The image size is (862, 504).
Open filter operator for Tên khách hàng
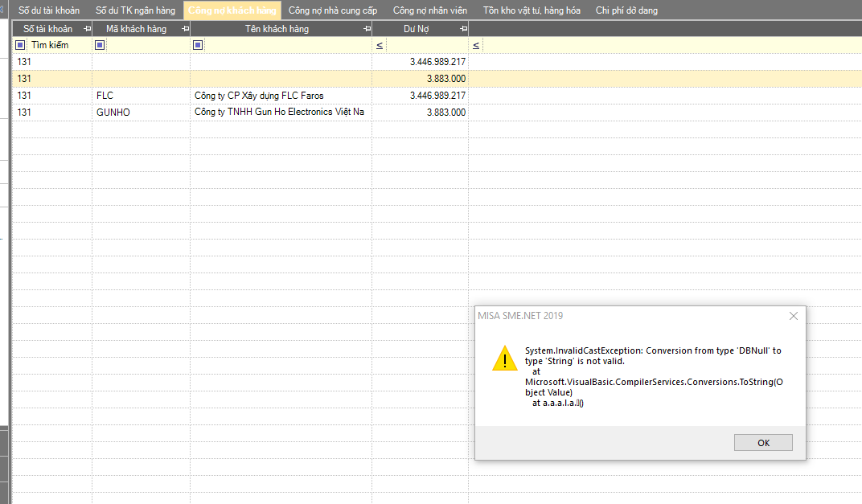click(198, 45)
